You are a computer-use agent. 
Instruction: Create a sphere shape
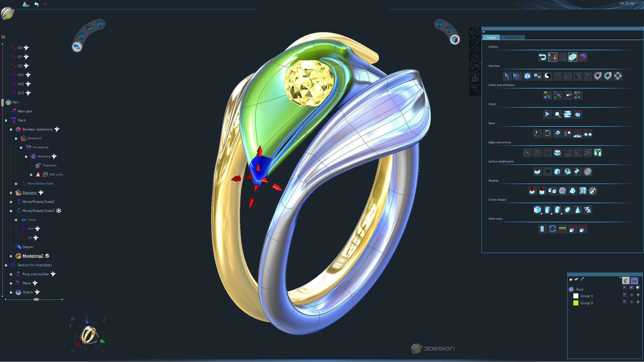(x=568, y=210)
